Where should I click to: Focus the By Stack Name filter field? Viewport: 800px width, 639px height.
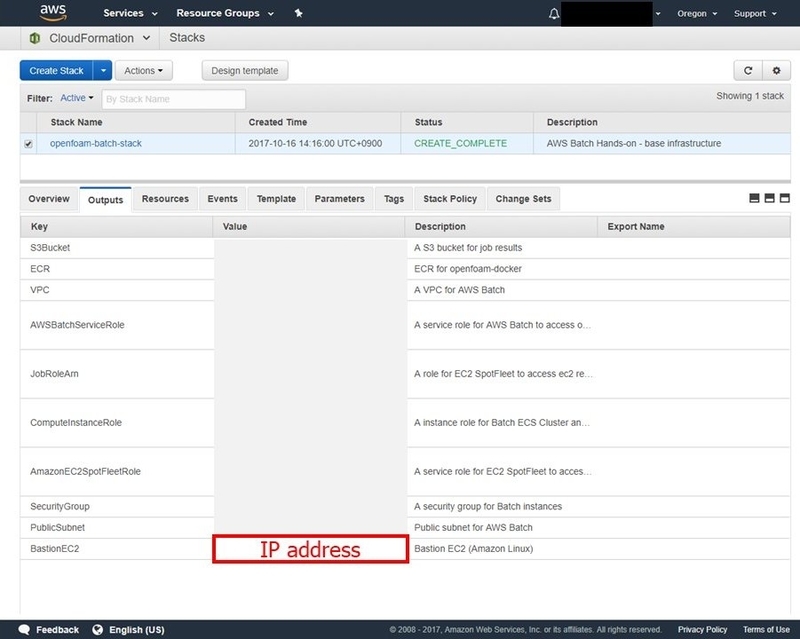[x=173, y=99]
